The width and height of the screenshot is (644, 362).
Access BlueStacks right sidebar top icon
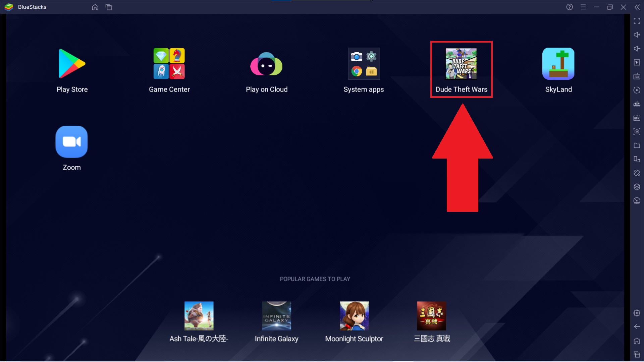pyautogui.click(x=636, y=21)
